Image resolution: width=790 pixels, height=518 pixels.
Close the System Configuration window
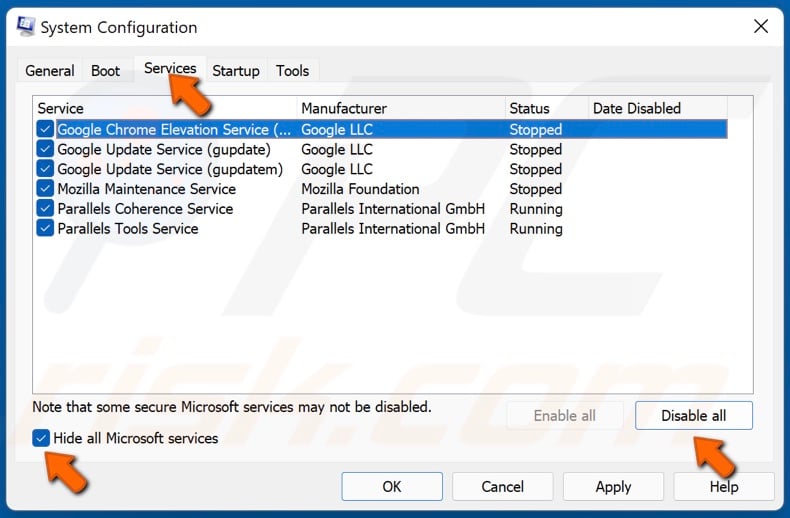(x=760, y=26)
